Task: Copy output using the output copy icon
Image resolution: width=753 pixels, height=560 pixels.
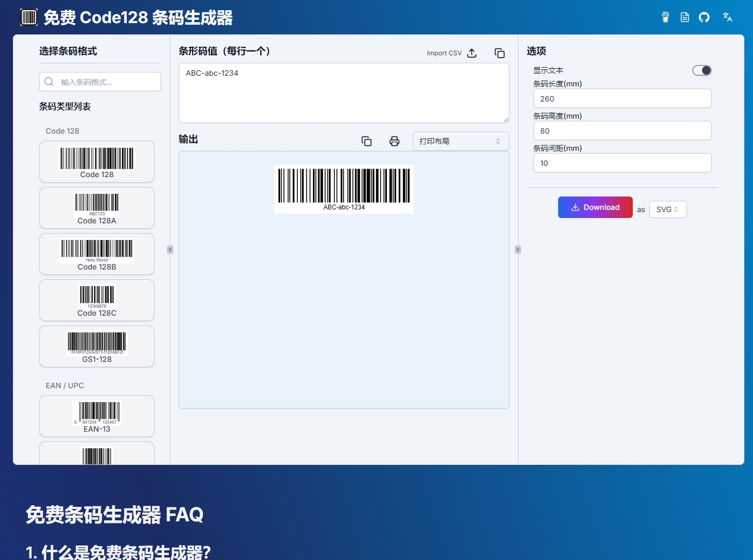Action: [367, 141]
